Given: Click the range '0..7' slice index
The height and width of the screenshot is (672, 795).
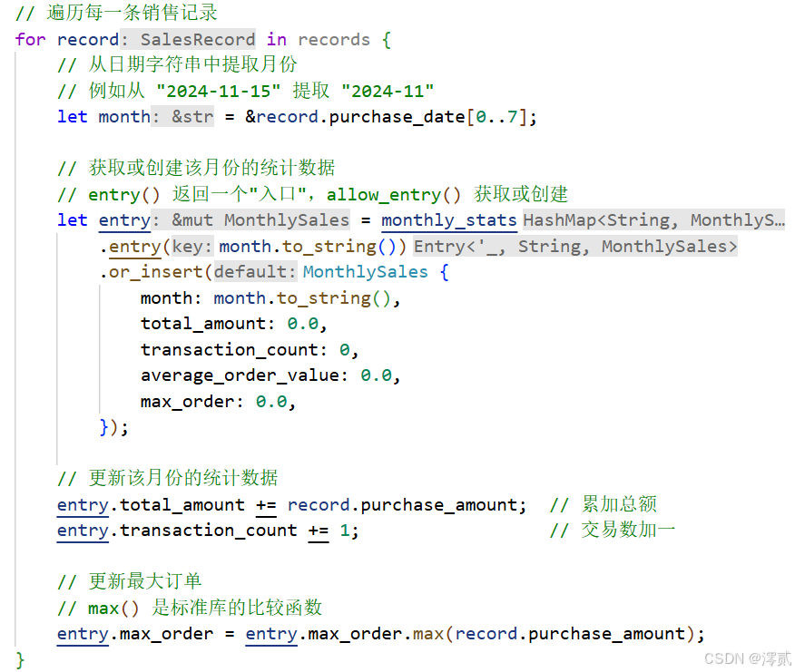Looking at the screenshot, I should (x=496, y=117).
